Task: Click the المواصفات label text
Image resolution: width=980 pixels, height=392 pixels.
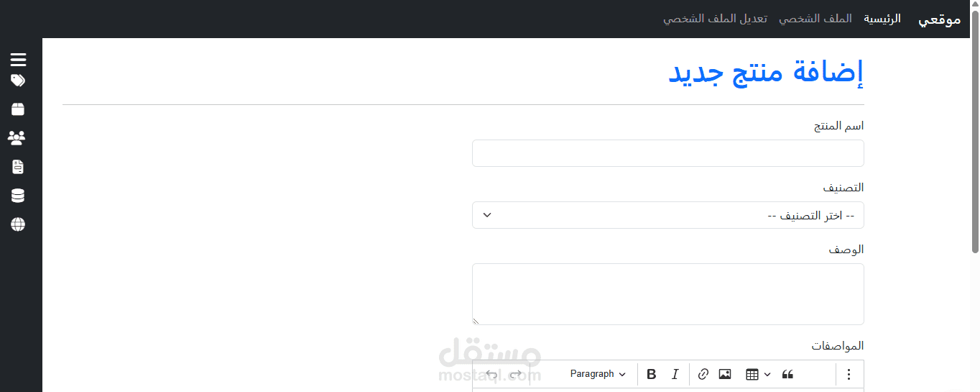Action: coord(838,346)
